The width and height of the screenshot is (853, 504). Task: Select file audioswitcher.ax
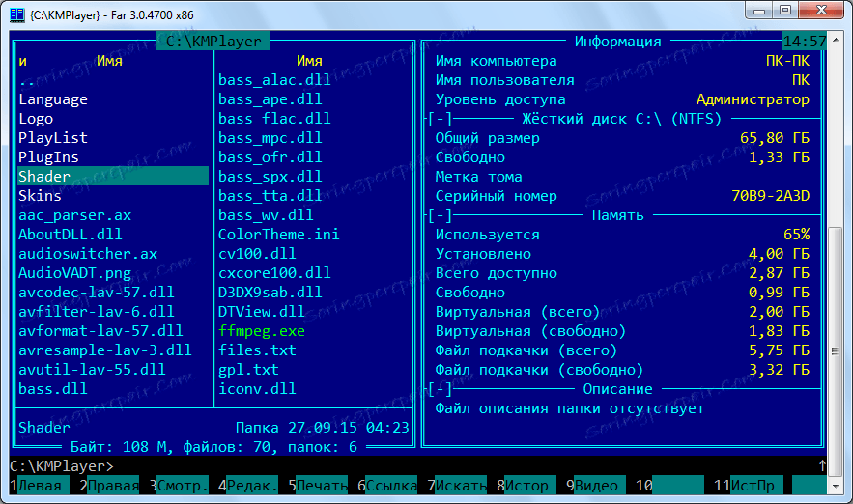pyautogui.click(x=88, y=254)
